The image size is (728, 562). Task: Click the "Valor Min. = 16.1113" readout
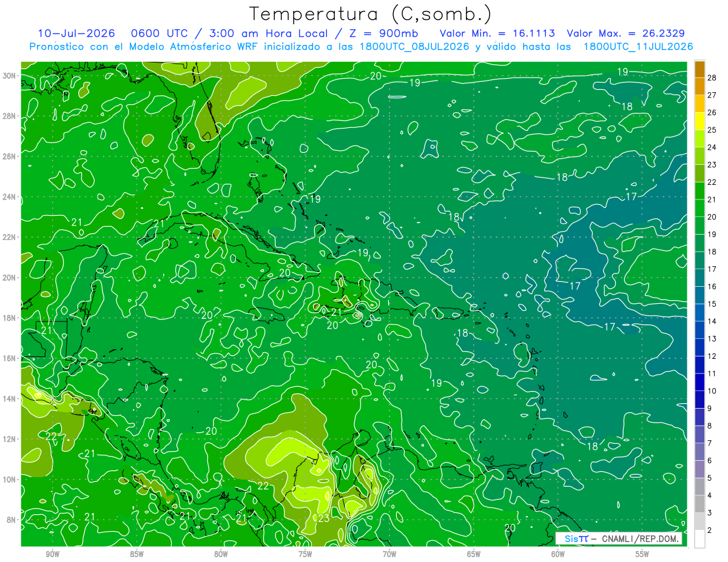[x=497, y=33]
